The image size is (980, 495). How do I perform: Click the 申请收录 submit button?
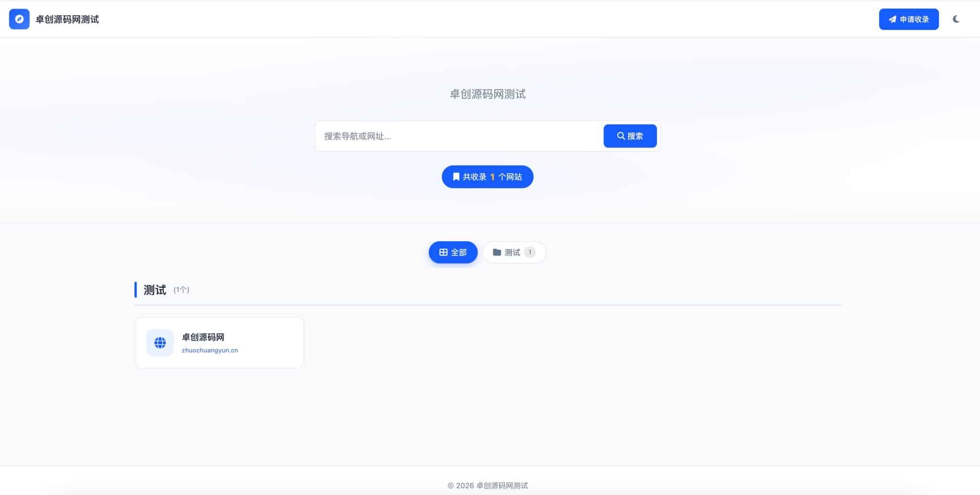click(909, 19)
